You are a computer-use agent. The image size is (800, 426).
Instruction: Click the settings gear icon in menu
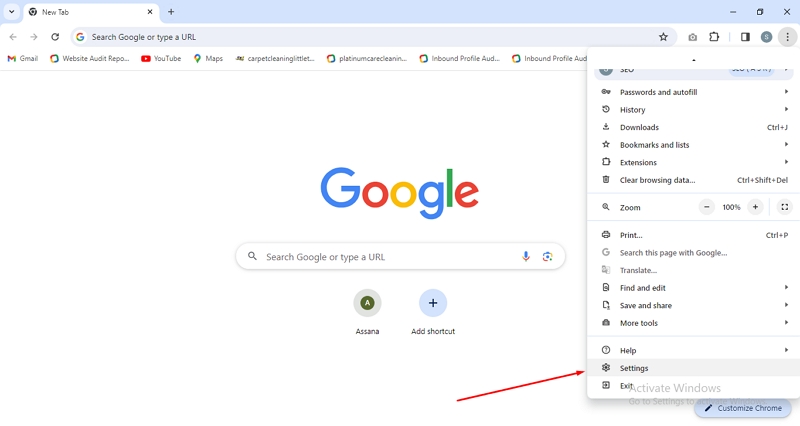[606, 367]
